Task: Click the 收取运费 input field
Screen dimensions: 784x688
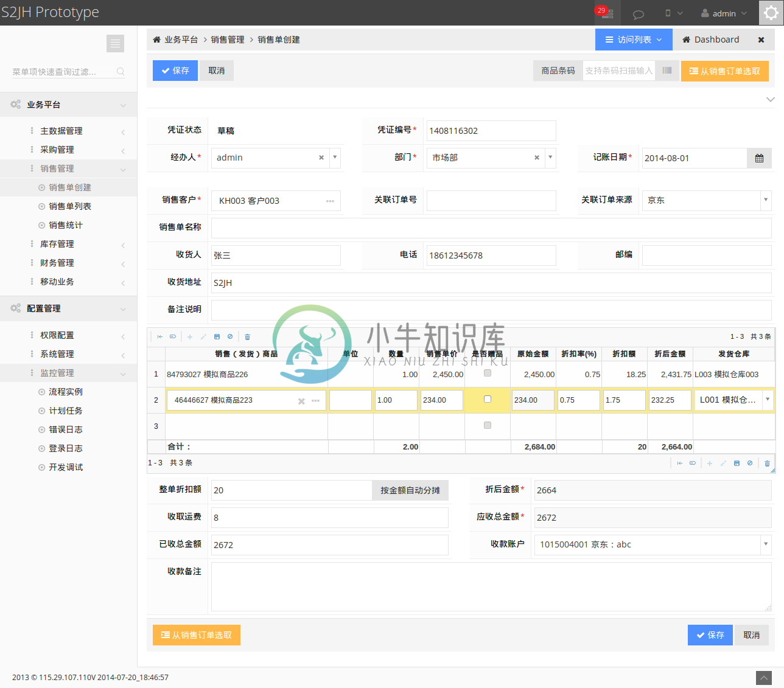Action: [x=330, y=518]
